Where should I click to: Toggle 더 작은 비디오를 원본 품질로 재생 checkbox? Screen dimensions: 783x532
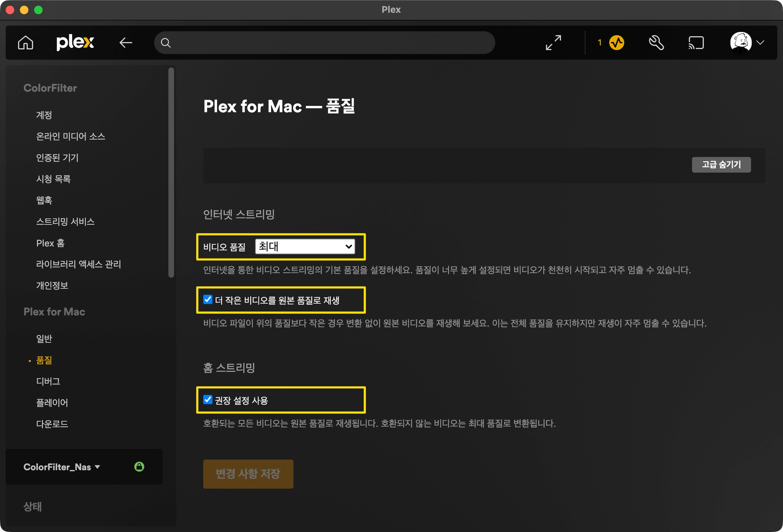(x=208, y=300)
